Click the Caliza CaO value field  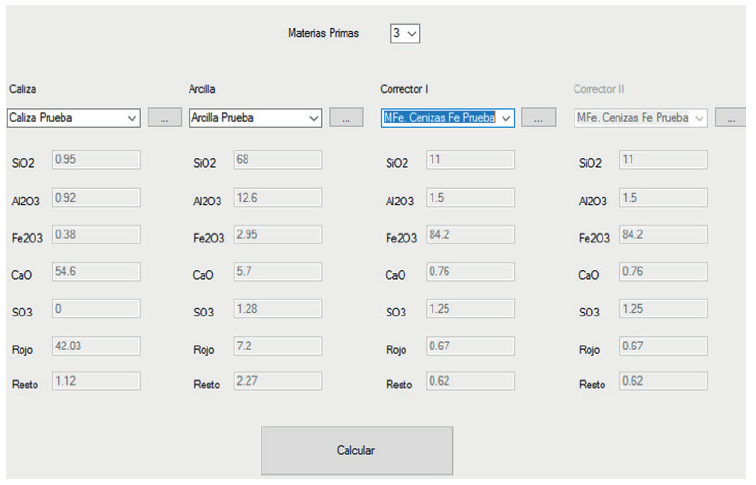click(95, 271)
